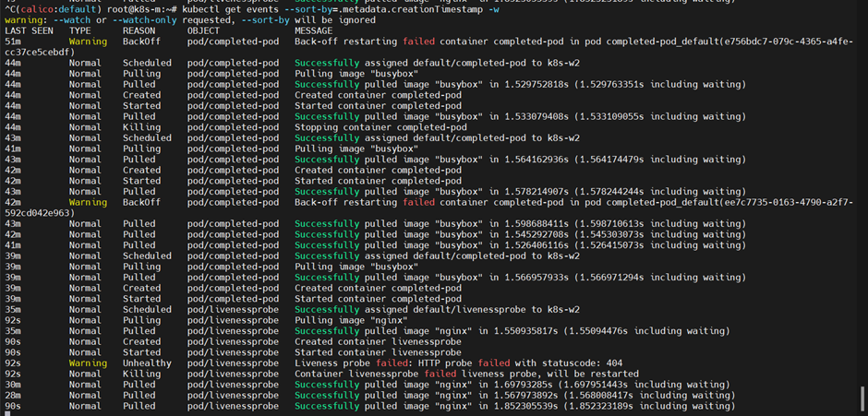Viewport: 868px width, 416px height.
Task: Click the OBJECT column header
Action: (x=203, y=31)
